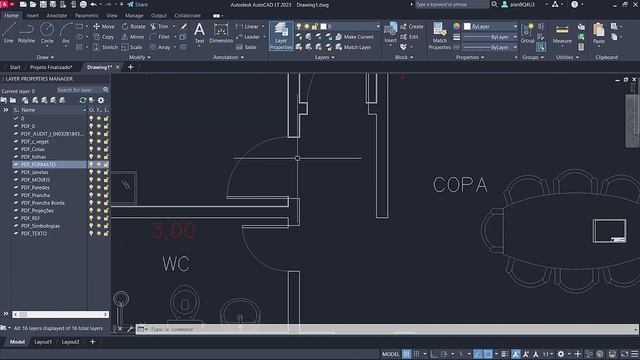640x360 pixels.
Task: Activate the Mirror command
Action: (x=133, y=37)
